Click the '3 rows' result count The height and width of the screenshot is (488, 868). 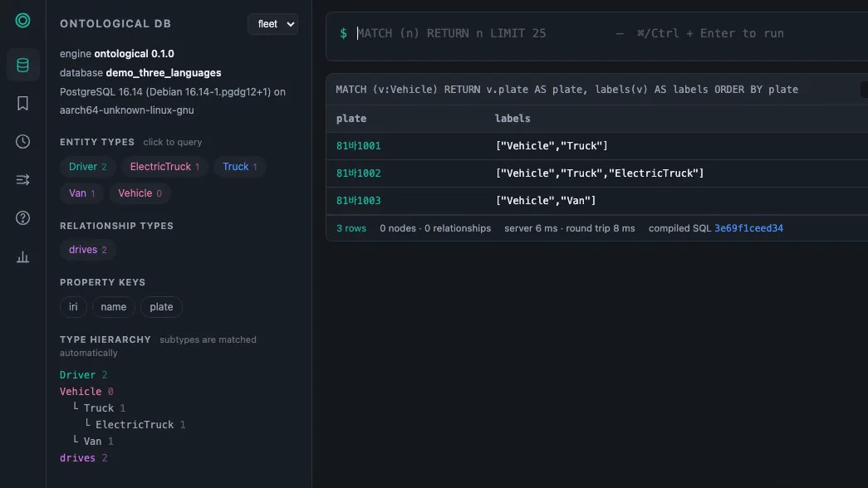[351, 228]
